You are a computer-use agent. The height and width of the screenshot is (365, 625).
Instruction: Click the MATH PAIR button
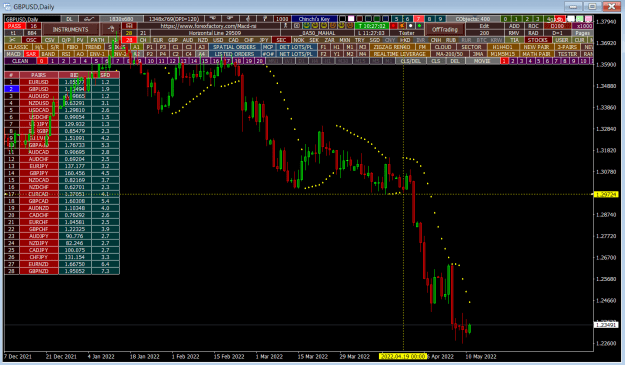[536, 54]
